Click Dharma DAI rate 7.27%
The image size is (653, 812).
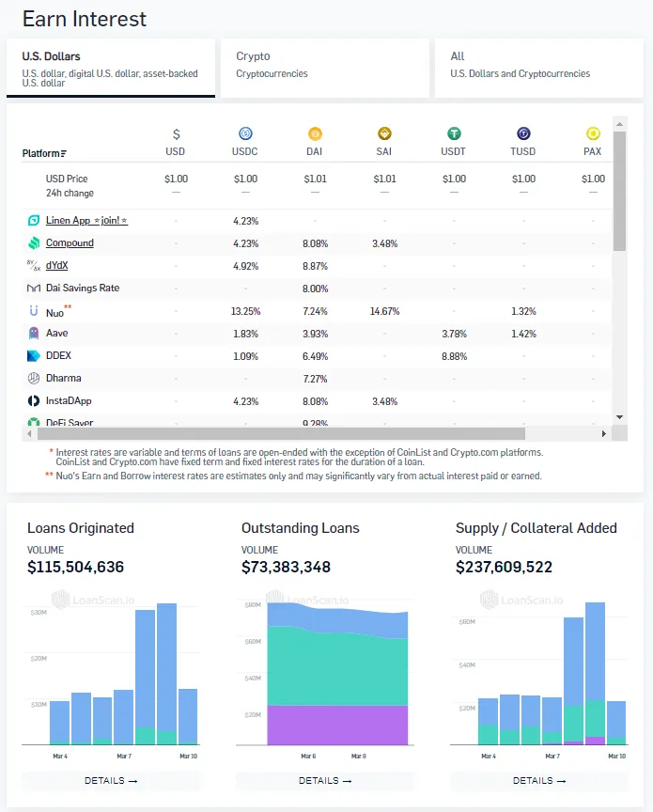(316, 379)
